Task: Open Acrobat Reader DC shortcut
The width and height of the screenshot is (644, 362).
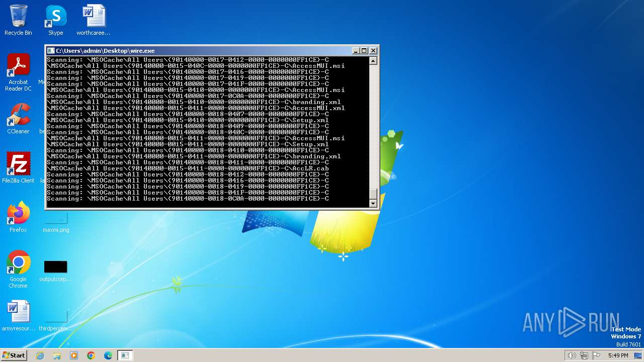Action: [x=18, y=72]
